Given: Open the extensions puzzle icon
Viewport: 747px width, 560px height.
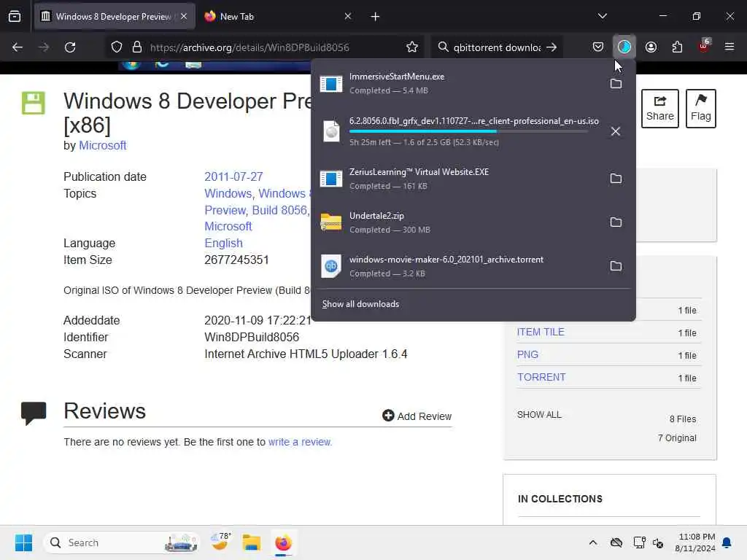Looking at the screenshot, I should (677, 47).
